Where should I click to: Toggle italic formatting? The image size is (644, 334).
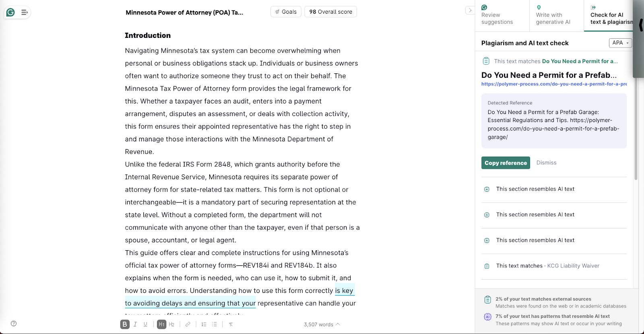(x=135, y=324)
